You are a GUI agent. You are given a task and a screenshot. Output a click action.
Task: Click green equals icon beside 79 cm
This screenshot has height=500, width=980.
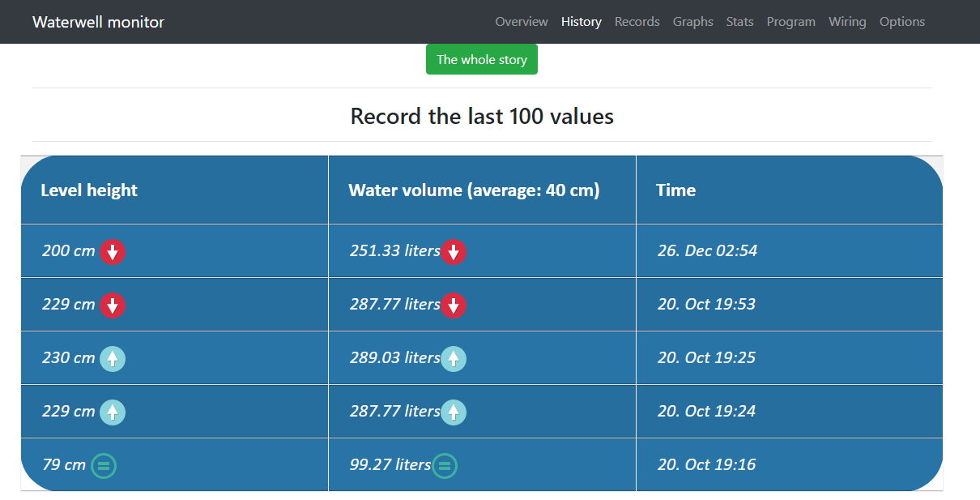pos(104,466)
